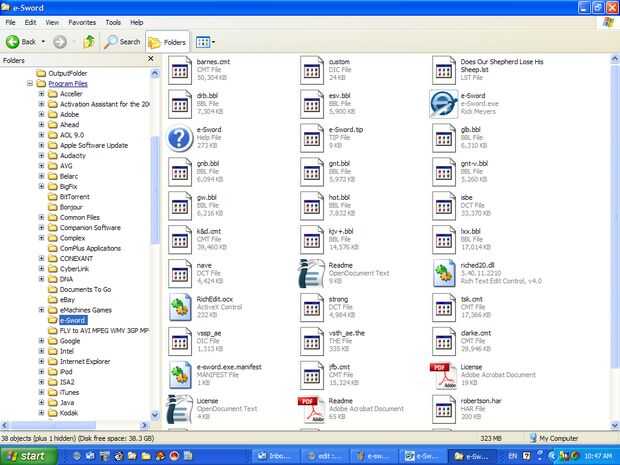Image resolution: width=620 pixels, height=465 pixels.
Task: Go up one folder level
Action: [89, 42]
